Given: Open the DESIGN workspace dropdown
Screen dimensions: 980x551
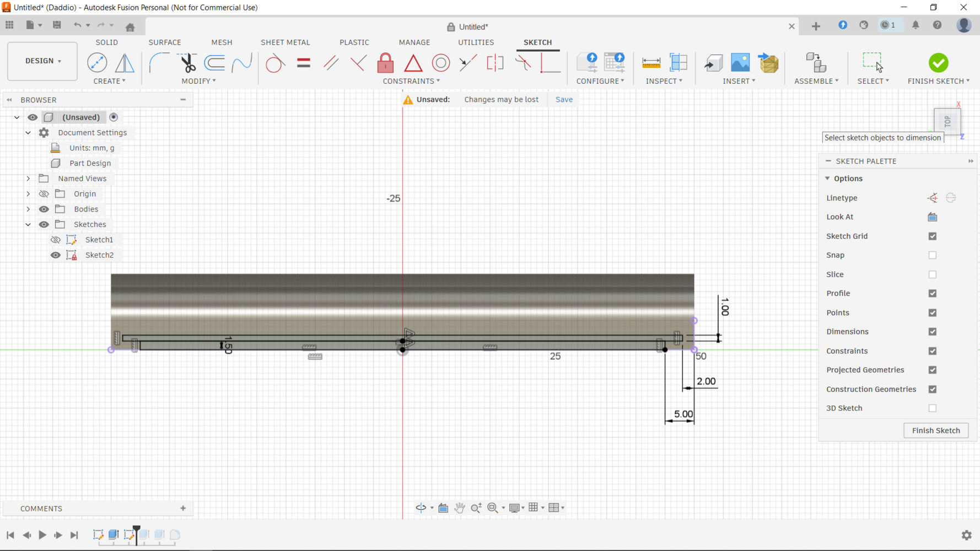Looking at the screenshot, I should [42, 61].
